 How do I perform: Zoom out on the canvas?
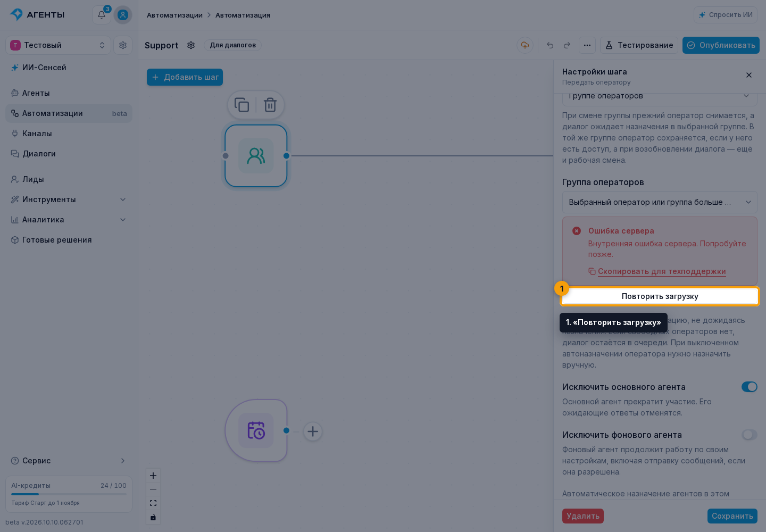click(153, 489)
